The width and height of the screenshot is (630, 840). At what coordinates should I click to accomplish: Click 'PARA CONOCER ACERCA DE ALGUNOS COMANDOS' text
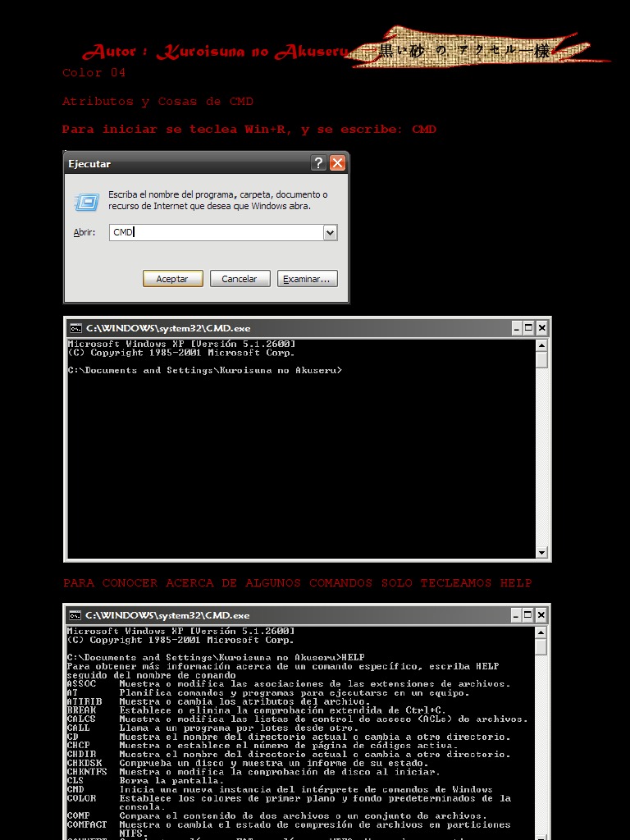297,583
